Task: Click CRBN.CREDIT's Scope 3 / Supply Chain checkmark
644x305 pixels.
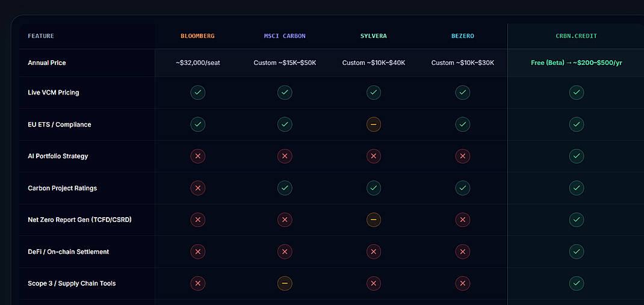Action: [576, 283]
